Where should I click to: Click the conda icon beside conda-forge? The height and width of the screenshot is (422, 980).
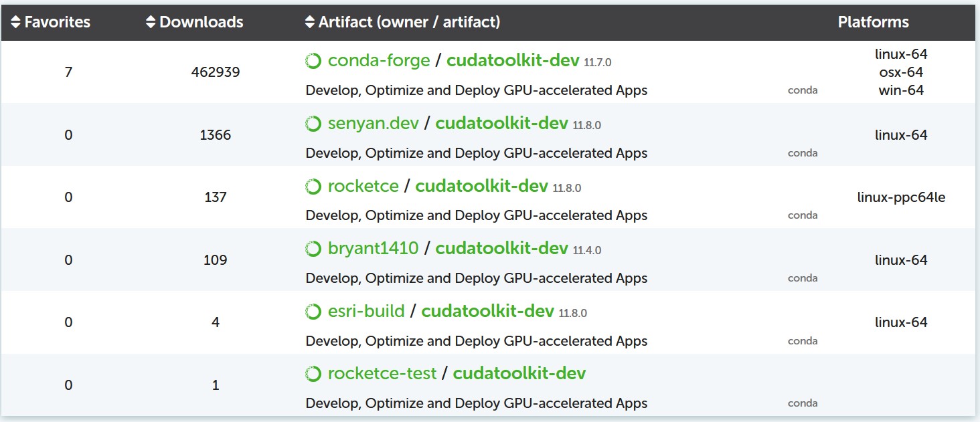coord(313,62)
